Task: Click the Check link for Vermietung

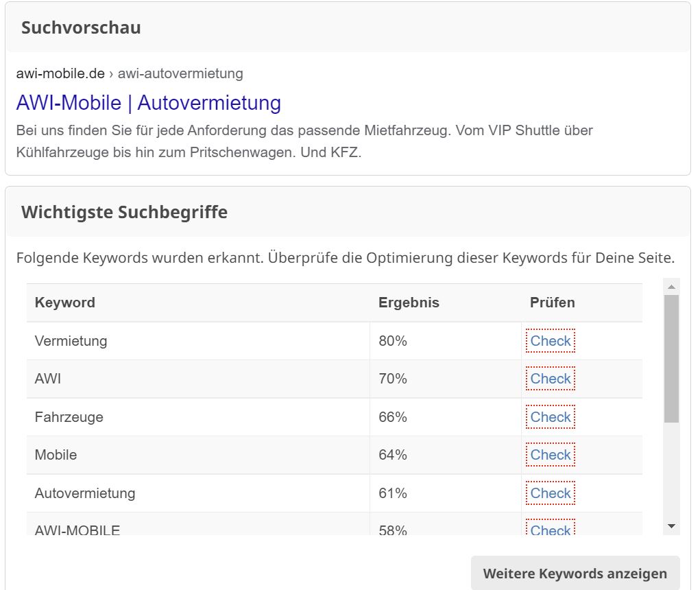Action: pos(550,341)
